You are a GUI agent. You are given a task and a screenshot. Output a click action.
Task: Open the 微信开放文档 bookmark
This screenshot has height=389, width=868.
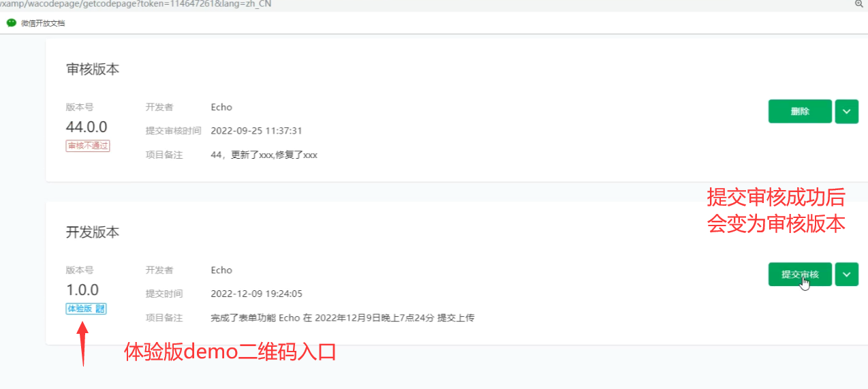coord(43,23)
